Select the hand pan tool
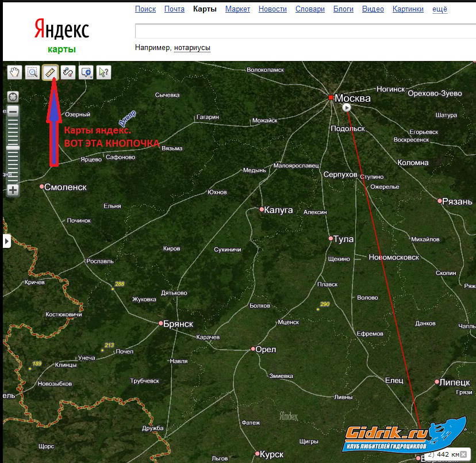476x463 pixels. coord(14,72)
